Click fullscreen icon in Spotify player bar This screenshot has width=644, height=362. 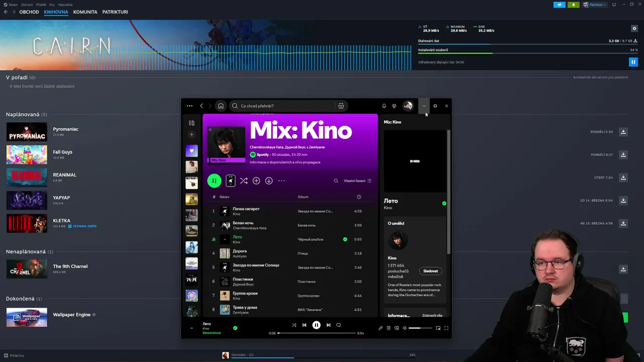[446, 328]
